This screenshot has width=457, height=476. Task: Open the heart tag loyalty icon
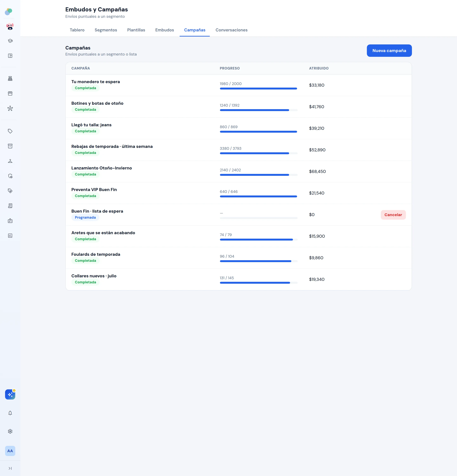(x=10, y=191)
